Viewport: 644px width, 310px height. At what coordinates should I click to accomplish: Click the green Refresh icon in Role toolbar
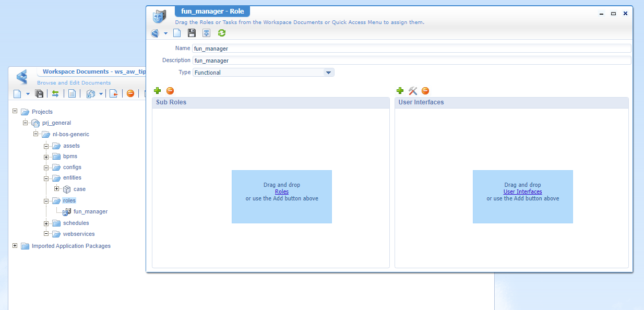click(x=222, y=33)
